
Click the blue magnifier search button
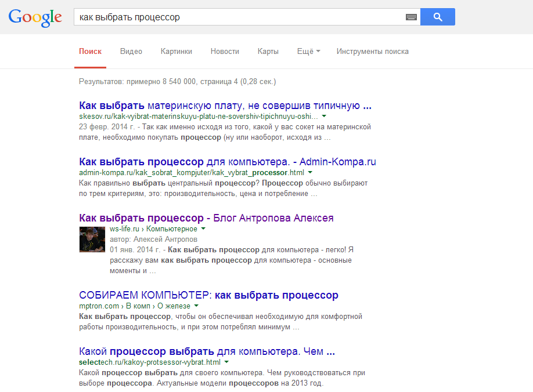437,17
